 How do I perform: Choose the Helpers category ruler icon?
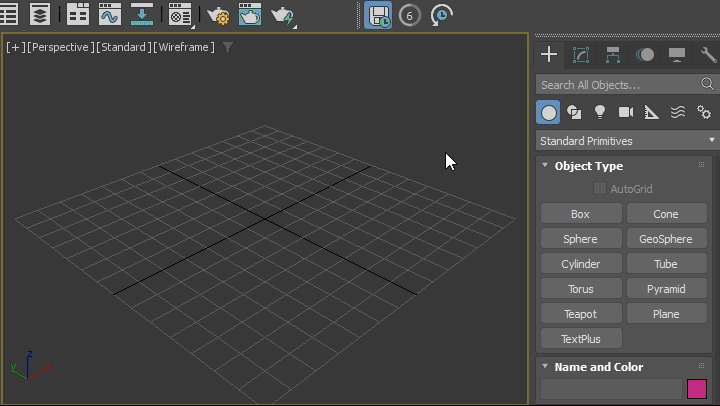tap(652, 112)
